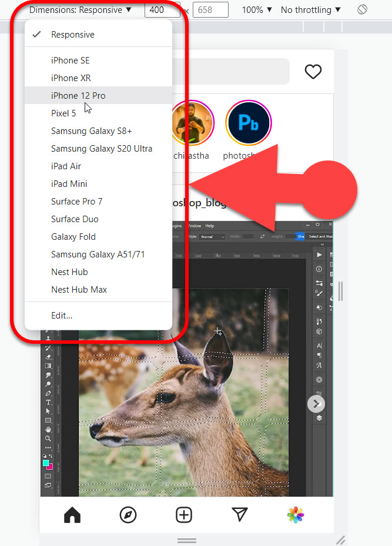Open the colorful profile avatar in bottom nav
The image size is (392, 546).
(296, 515)
